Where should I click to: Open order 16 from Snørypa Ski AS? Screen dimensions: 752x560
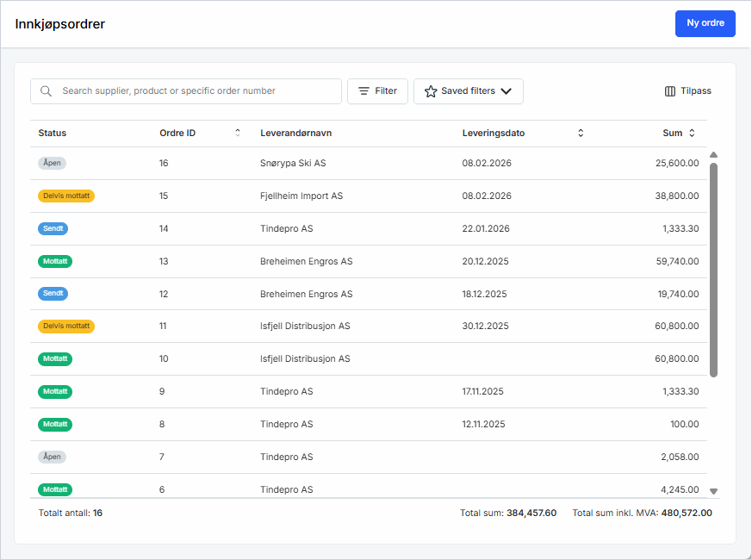coord(293,163)
